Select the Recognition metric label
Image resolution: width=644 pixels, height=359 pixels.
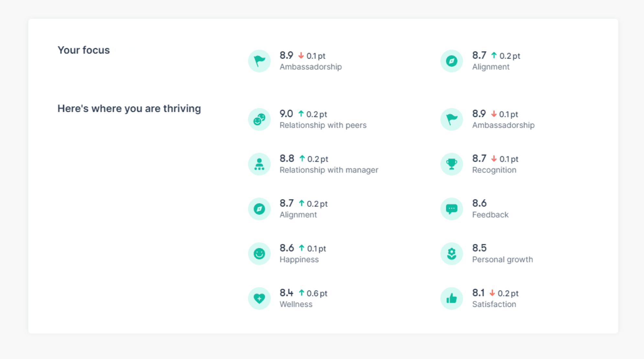[494, 170]
